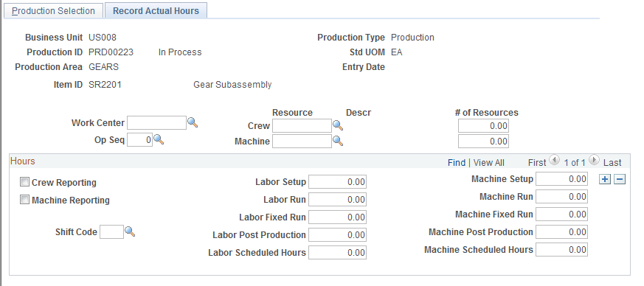The image size is (644, 286).
Task: Click the Labor Post Production field
Action: (337, 234)
